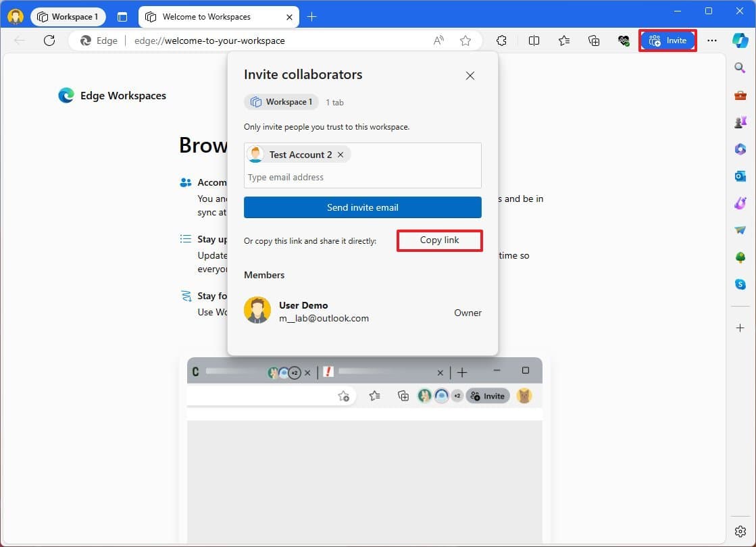Open the Copilot sidebar icon
Viewport: 756px width, 547px height.
pyautogui.click(x=740, y=41)
